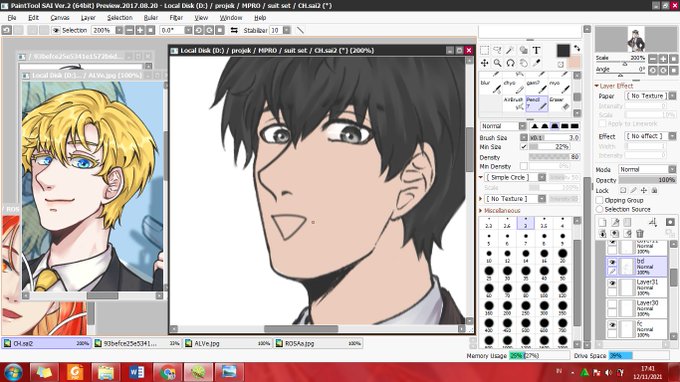
Task: Select the Selection Source radio button
Action: click(x=600, y=209)
